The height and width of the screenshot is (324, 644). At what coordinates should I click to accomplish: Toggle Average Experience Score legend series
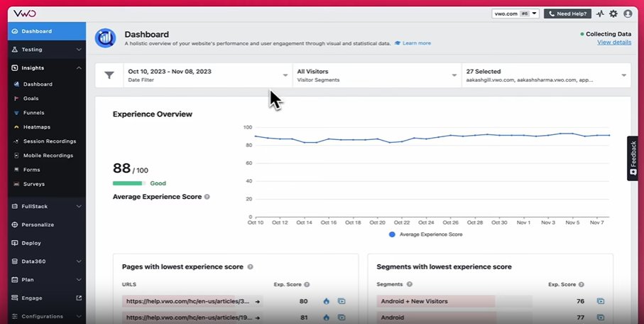(x=426, y=234)
